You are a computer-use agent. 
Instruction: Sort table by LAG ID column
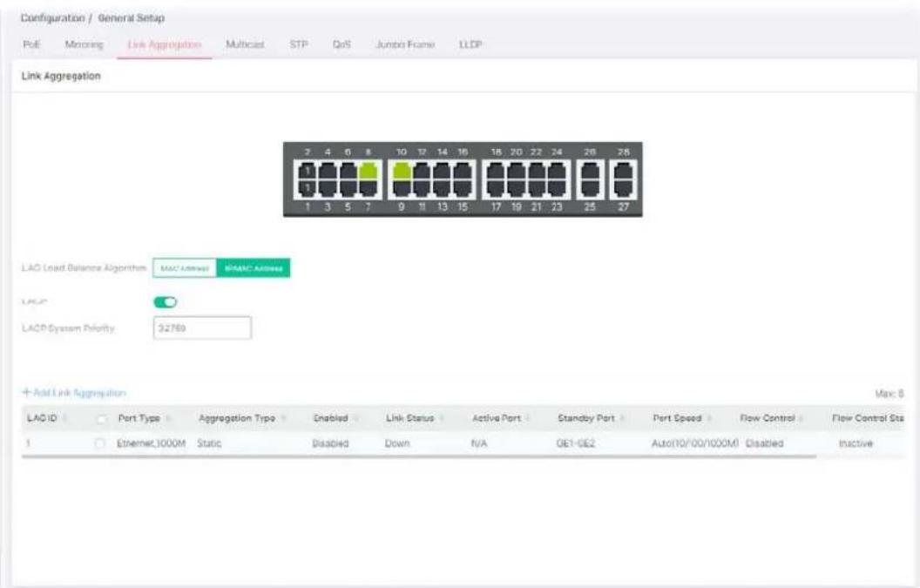pos(64,418)
